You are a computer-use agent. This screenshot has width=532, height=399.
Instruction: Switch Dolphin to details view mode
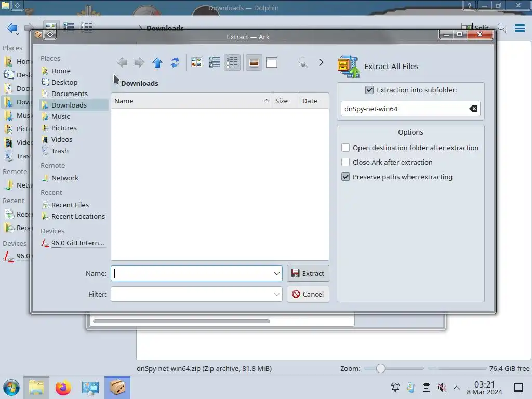tap(87, 26)
